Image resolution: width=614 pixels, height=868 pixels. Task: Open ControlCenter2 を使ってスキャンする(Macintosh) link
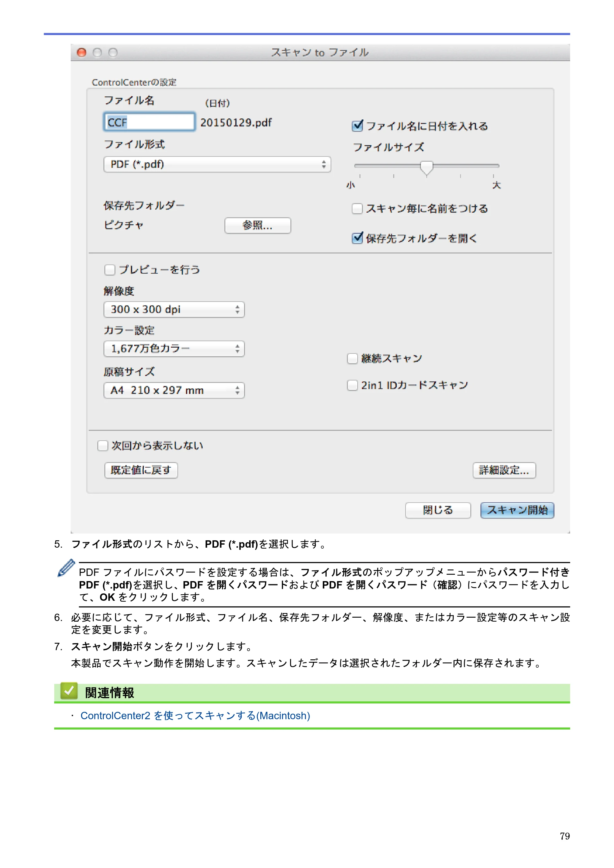(195, 716)
